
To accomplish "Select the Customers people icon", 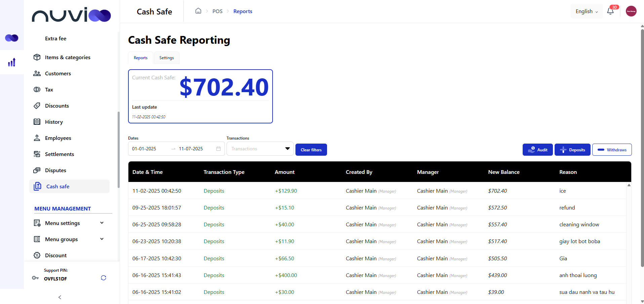I will coord(37,73).
